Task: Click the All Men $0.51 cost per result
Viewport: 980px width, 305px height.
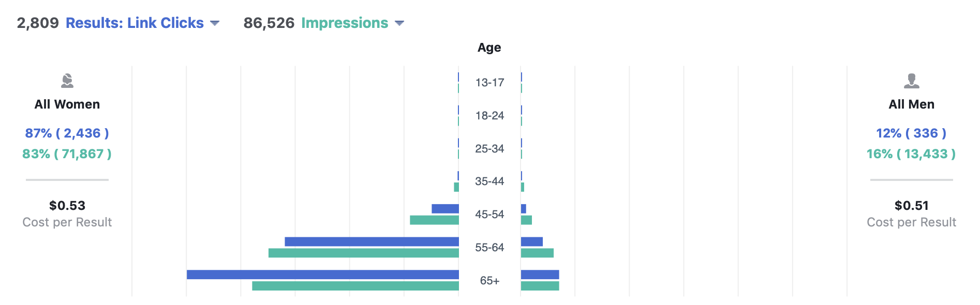Action: click(x=911, y=206)
